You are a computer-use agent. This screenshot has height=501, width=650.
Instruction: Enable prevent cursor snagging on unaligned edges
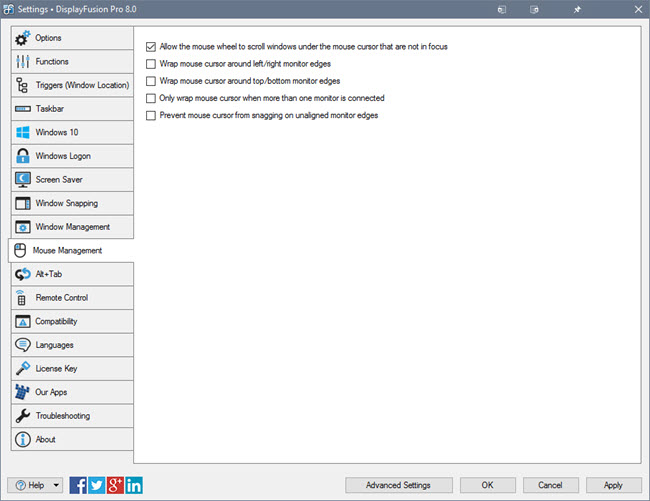pos(151,115)
